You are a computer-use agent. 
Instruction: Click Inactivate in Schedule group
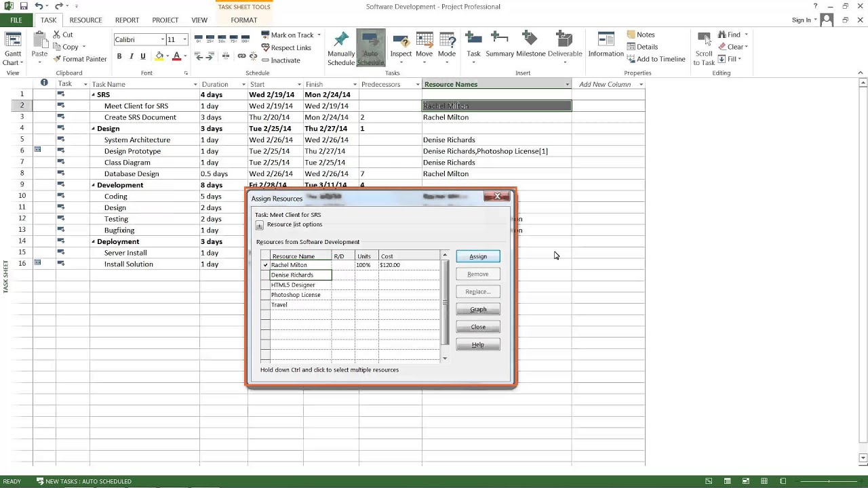coord(281,60)
